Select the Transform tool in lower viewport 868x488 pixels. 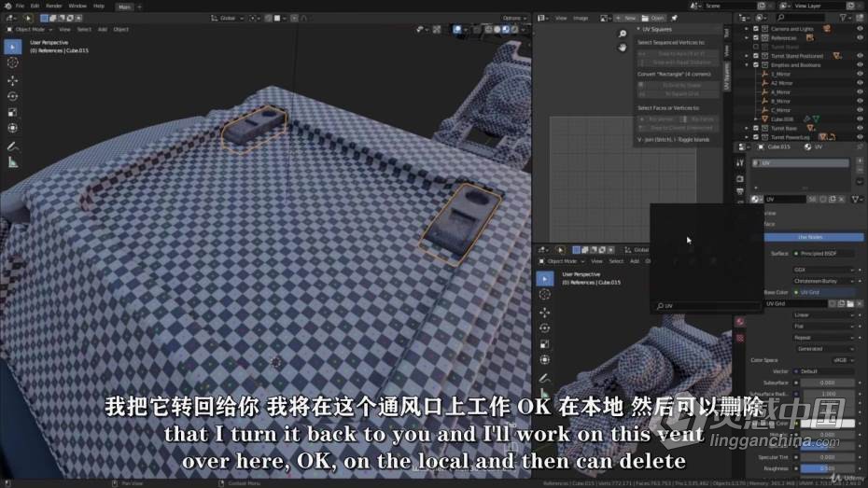(x=545, y=359)
